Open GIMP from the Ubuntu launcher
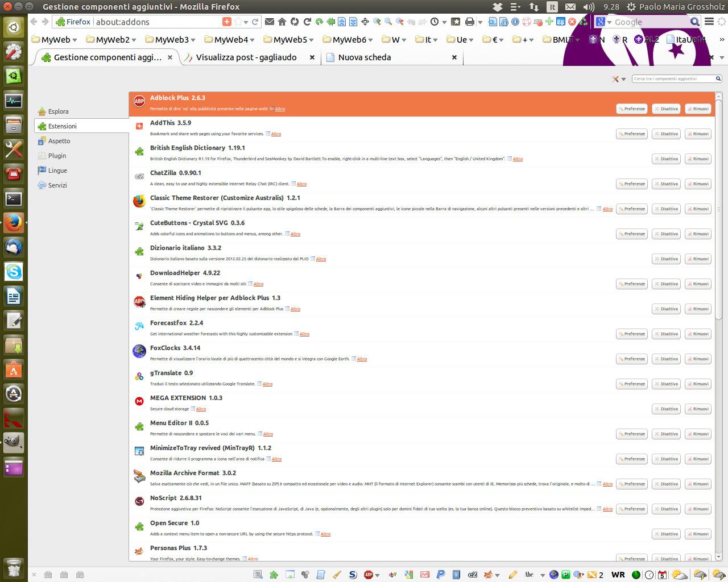Viewport: 728px width, 582px height. pyautogui.click(x=14, y=442)
